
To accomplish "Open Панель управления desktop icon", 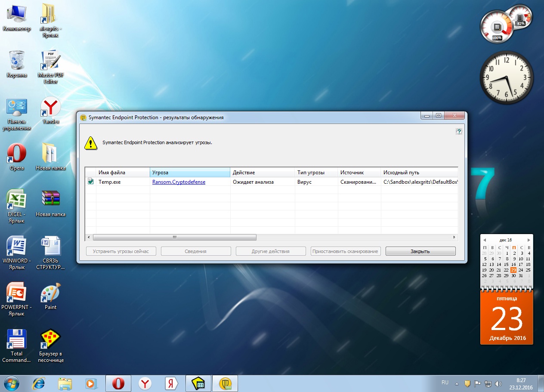I will tap(16, 114).
